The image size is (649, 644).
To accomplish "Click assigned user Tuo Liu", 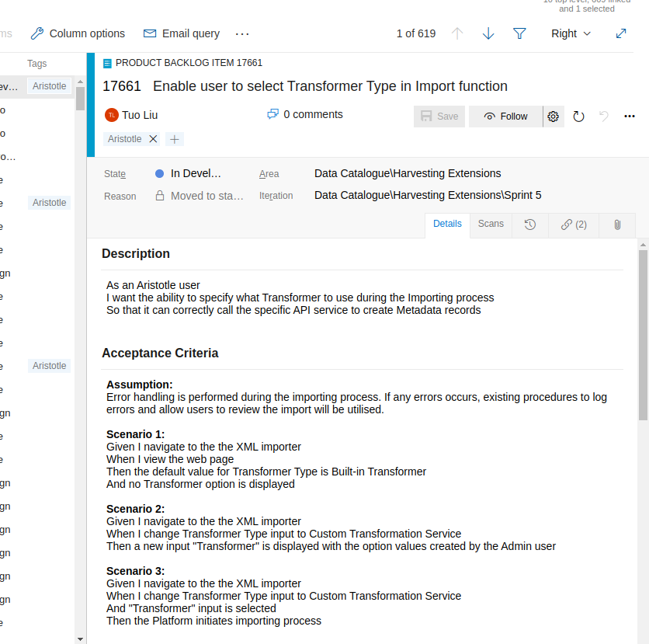I will [140, 115].
